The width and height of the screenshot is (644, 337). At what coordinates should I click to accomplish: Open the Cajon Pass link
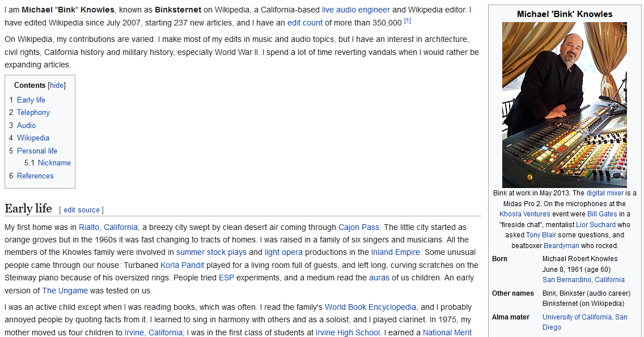tap(358, 227)
